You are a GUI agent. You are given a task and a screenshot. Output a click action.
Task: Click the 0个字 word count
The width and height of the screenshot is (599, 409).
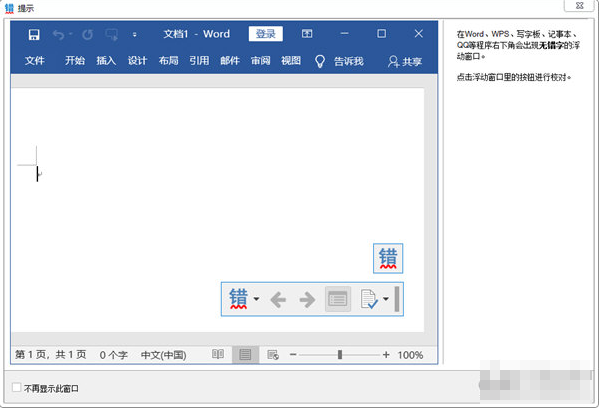pos(113,355)
